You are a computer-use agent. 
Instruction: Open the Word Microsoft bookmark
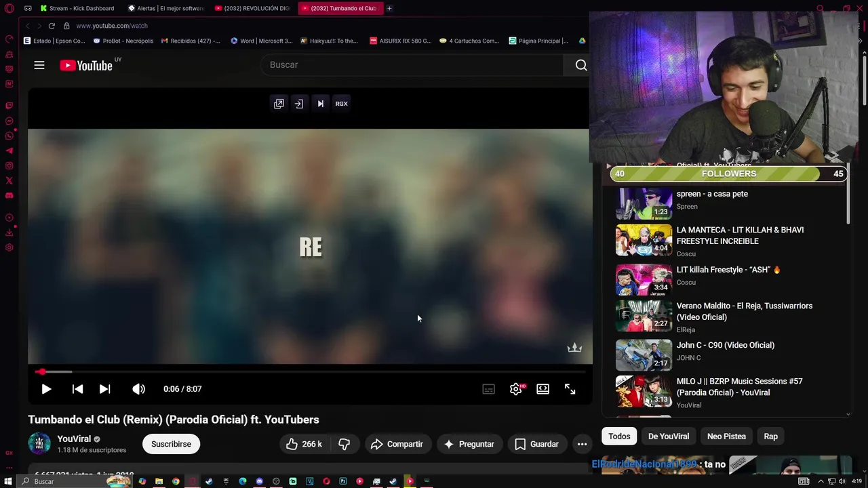(x=262, y=41)
